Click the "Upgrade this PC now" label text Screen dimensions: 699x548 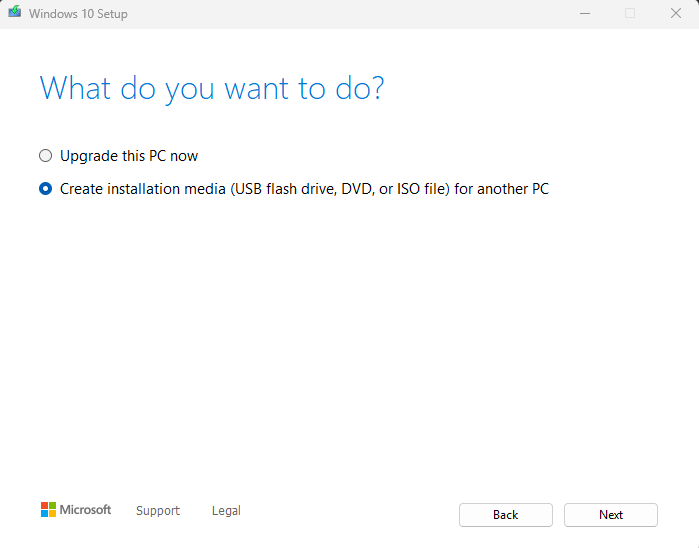pos(129,156)
